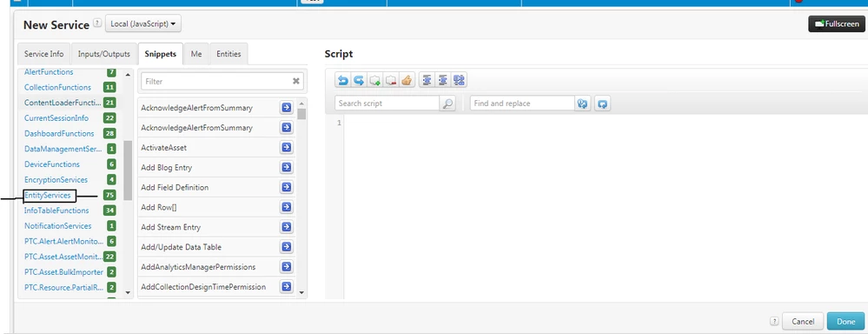The image size is (868, 334).
Task: Click the thumbs-up lint check icon
Action: [407, 80]
